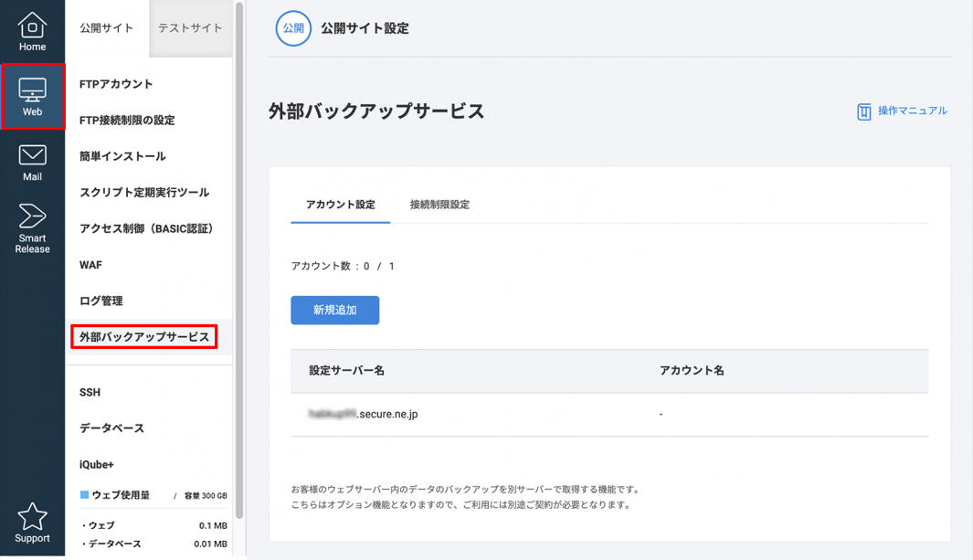973x560 pixels.
Task: Open the 操作マニュアル link
Action: coord(912,111)
